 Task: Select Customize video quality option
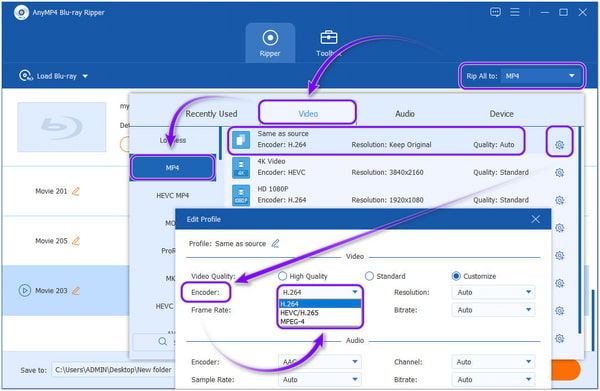click(x=474, y=276)
